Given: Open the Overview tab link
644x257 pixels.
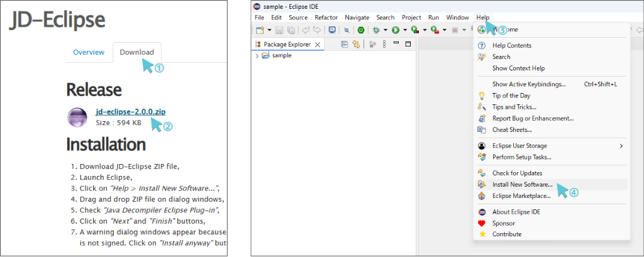Looking at the screenshot, I should (89, 52).
